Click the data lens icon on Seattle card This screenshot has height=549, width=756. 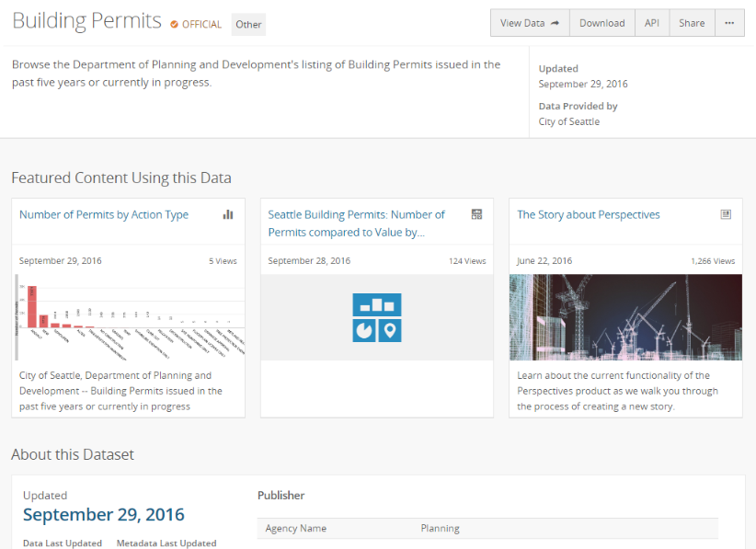(x=476, y=214)
